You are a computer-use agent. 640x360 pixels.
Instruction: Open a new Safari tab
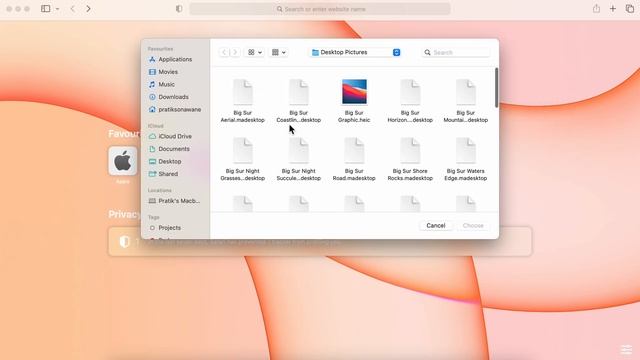613,9
